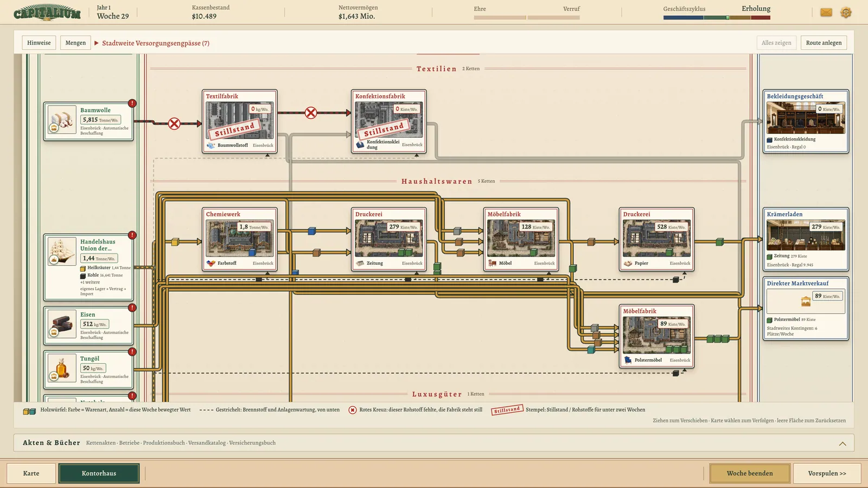End the week with Woche beenden
Viewport: 868px width, 488px height.
tap(750, 473)
